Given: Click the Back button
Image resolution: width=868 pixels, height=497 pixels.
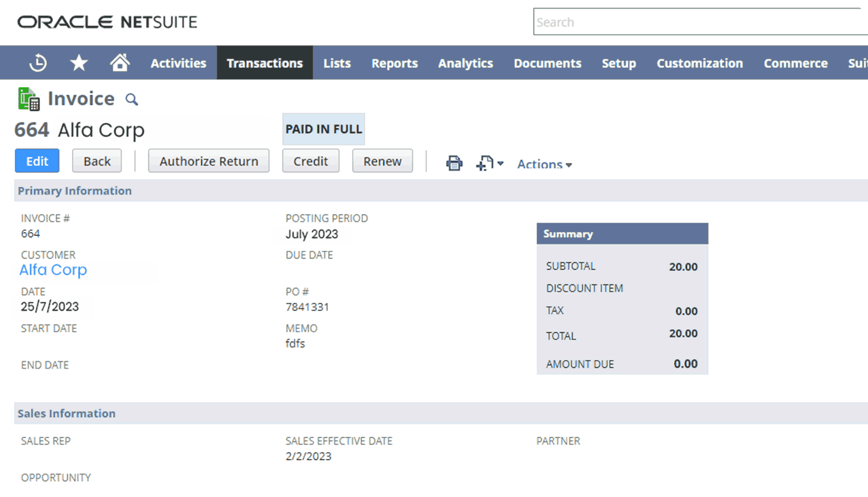Looking at the screenshot, I should 97,161.
